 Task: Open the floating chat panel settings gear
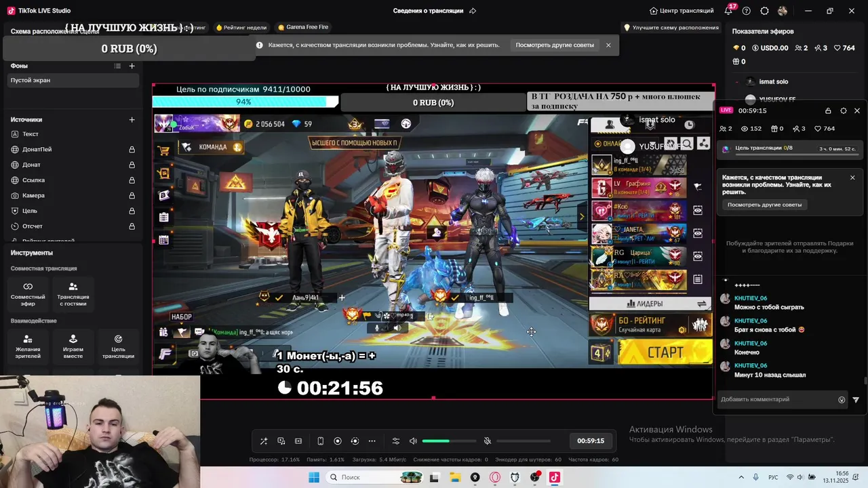click(843, 110)
